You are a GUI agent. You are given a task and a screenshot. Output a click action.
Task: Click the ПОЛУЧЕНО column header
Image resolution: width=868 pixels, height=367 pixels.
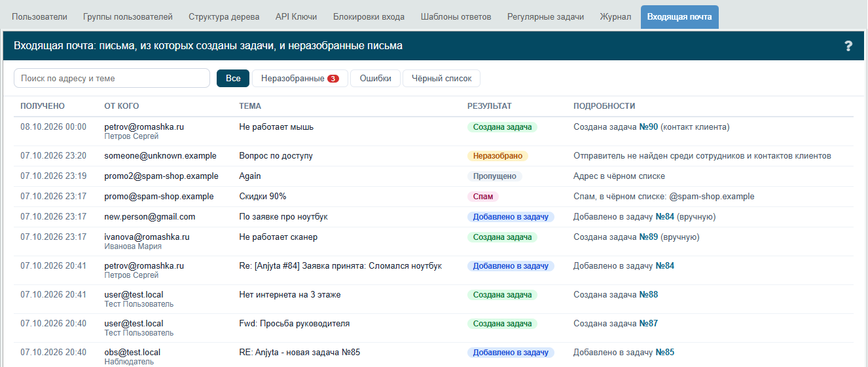pos(43,106)
